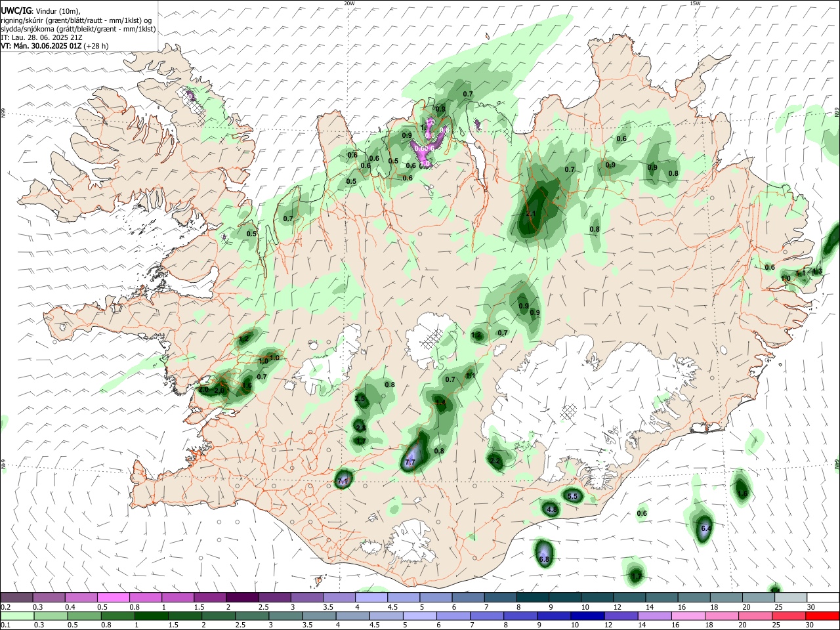The height and width of the screenshot is (630, 840).
Task: Click the 7.7 precipitation value on the map
Action: pos(410,463)
